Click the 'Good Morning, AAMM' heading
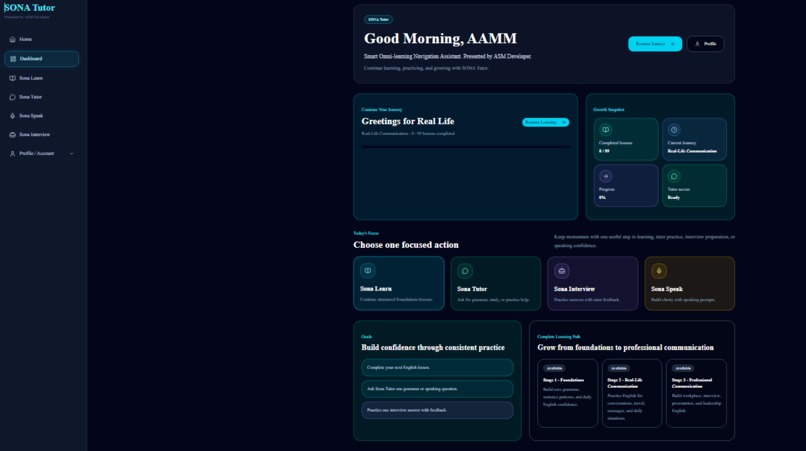This screenshot has height=451, width=806. point(441,39)
